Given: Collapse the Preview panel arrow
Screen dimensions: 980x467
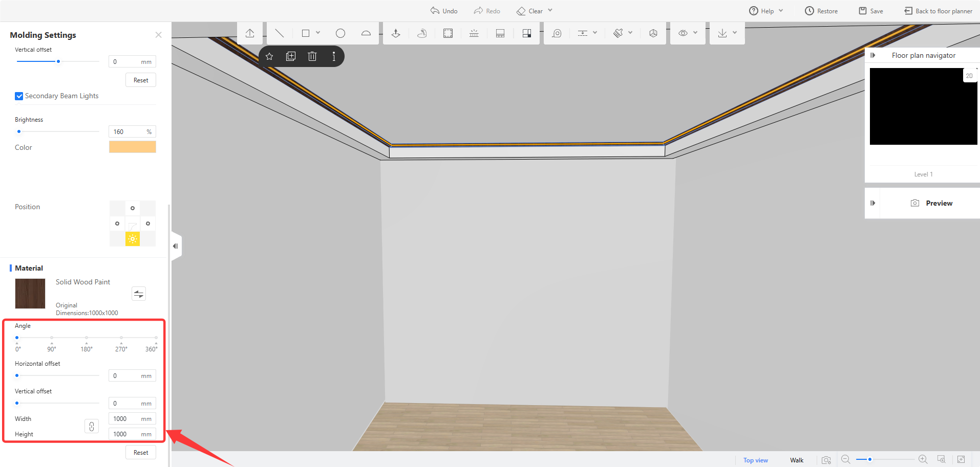Looking at the screenshot, I should pos(873,203).
